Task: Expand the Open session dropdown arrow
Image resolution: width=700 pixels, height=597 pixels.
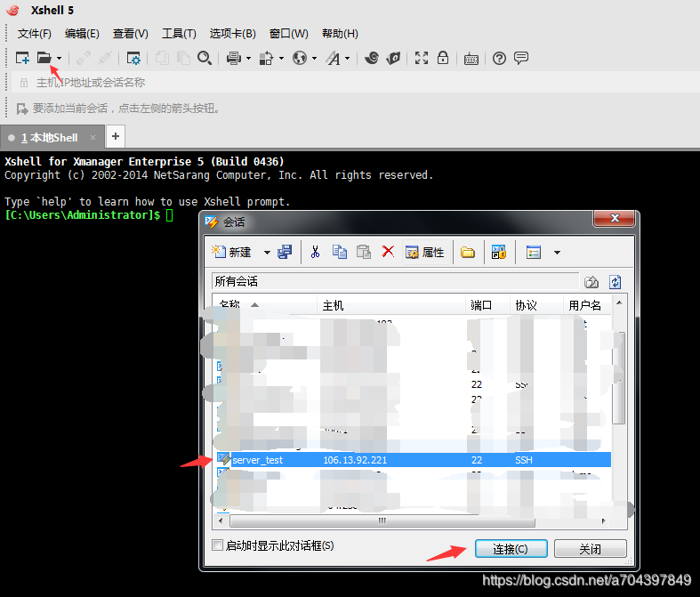Action: (59, 58)
